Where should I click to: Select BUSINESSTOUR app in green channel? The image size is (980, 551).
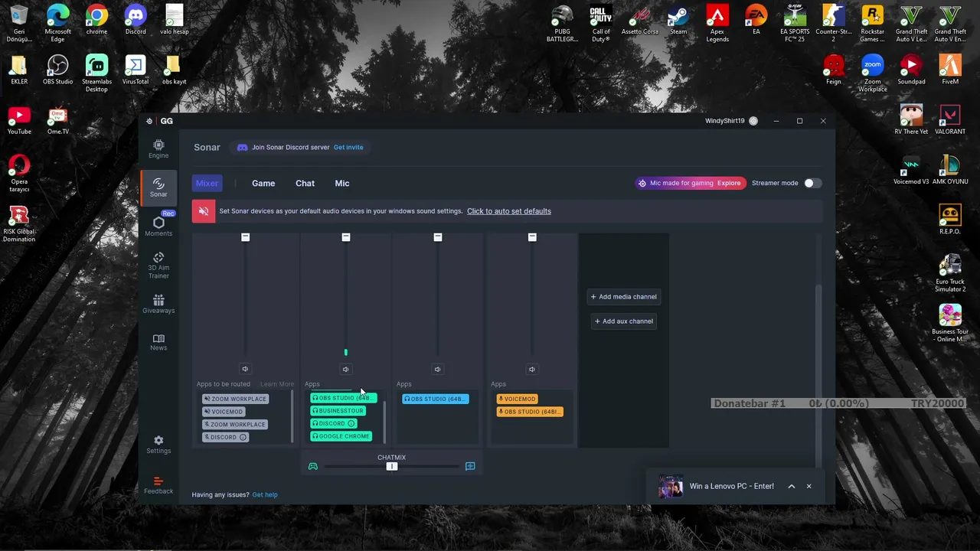pos(338,411)
